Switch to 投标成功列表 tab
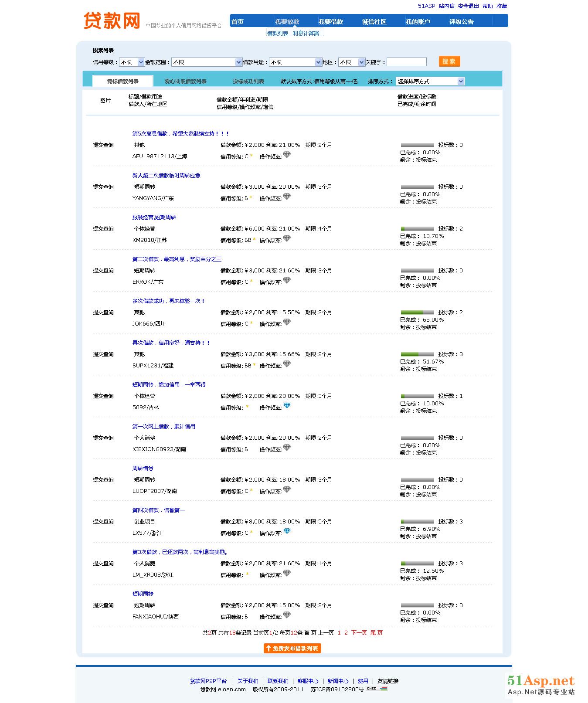This screenshot has height=703, width=588. (x=248, y=82)
